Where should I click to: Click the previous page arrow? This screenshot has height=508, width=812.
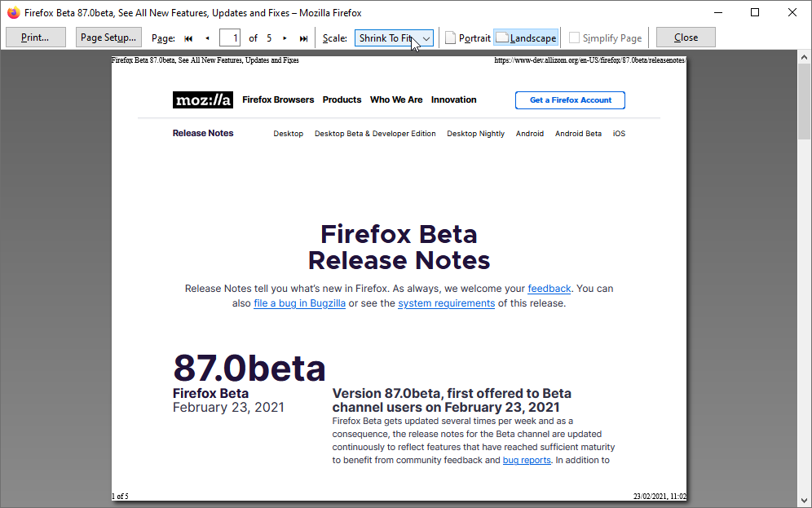click(207, 38)
